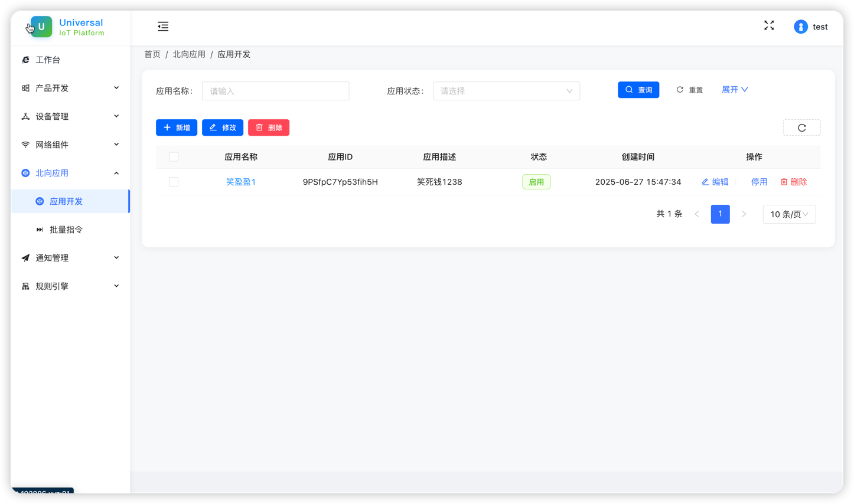Check the row checkbox for 笑盈盈1
This screenshot has width=854, height=504.
pyautogui.click(x=174, y=182)
